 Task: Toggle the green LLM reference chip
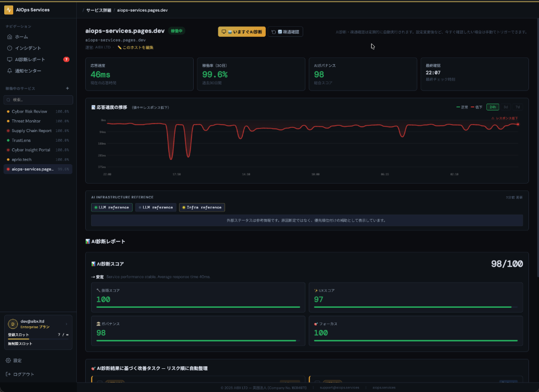111,207
